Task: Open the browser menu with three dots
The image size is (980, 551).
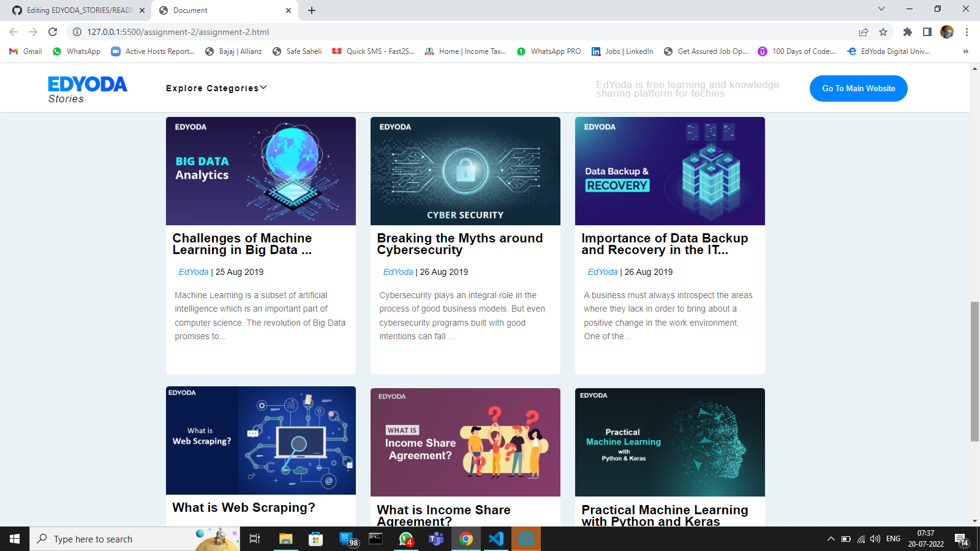Action: pos(966,31)
